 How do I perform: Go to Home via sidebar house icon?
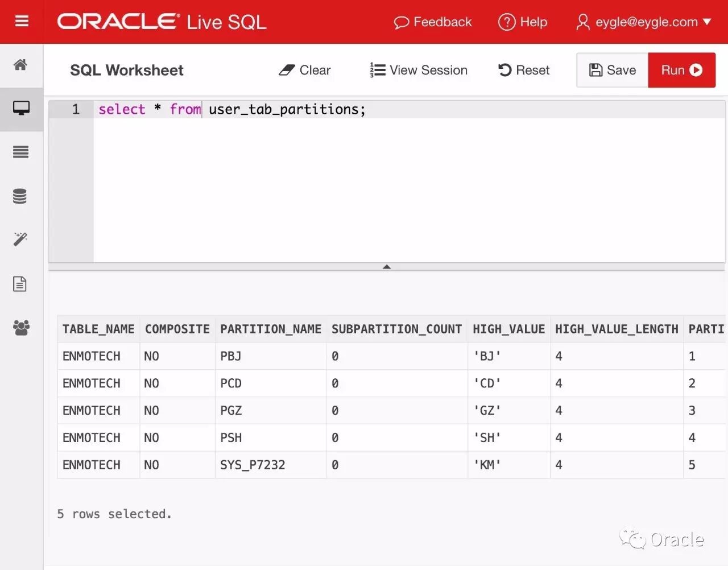[x=20, y=65]
